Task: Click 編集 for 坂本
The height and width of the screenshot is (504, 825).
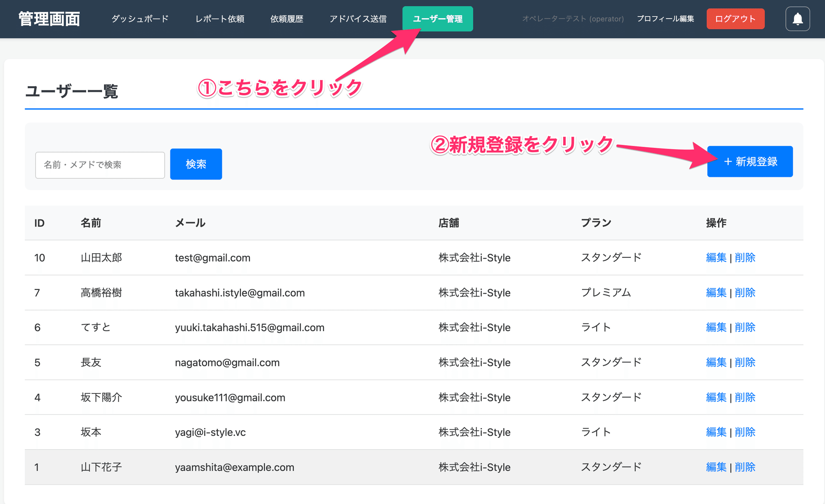Action: (716, 432)
